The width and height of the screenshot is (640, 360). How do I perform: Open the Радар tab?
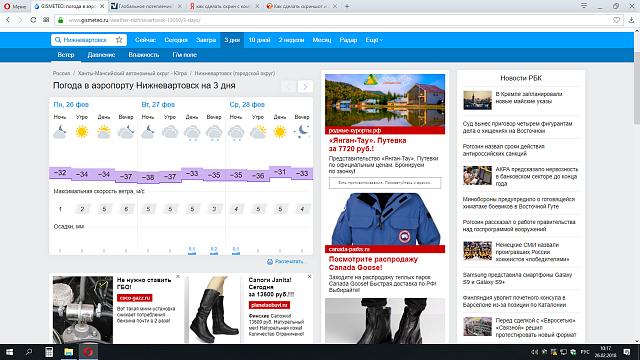tap(348, 40)
